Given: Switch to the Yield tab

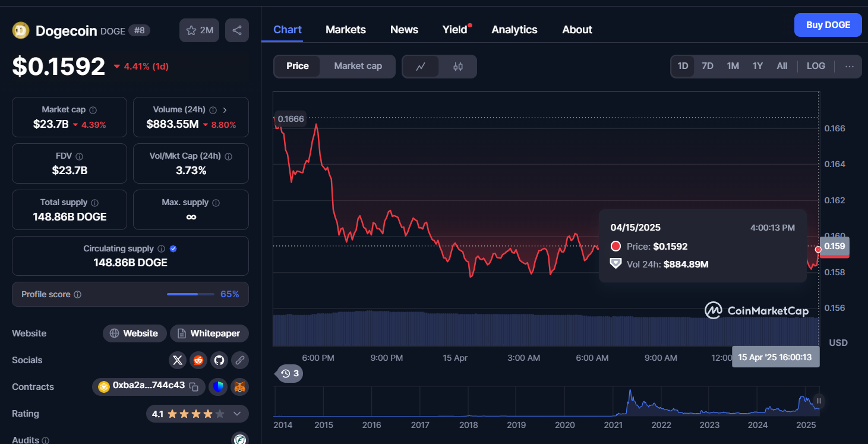Looking at the screenshot, I should coord(455,30).
